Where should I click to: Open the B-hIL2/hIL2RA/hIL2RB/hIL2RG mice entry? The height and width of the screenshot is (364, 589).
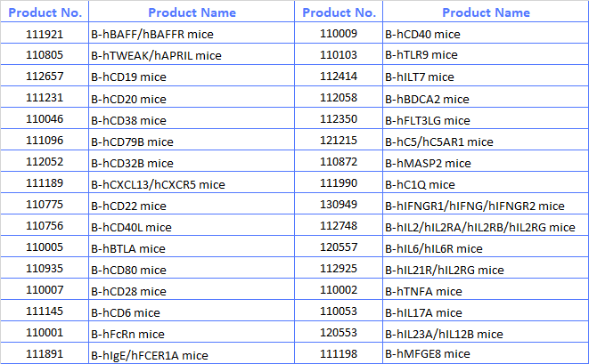(479, 227)
